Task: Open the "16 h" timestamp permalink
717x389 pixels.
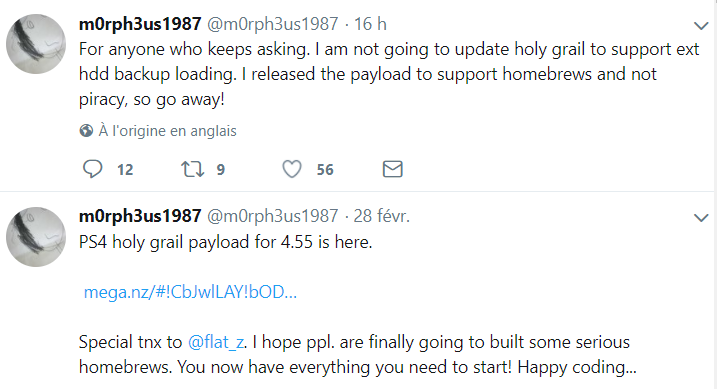Action: click(370, 24)
